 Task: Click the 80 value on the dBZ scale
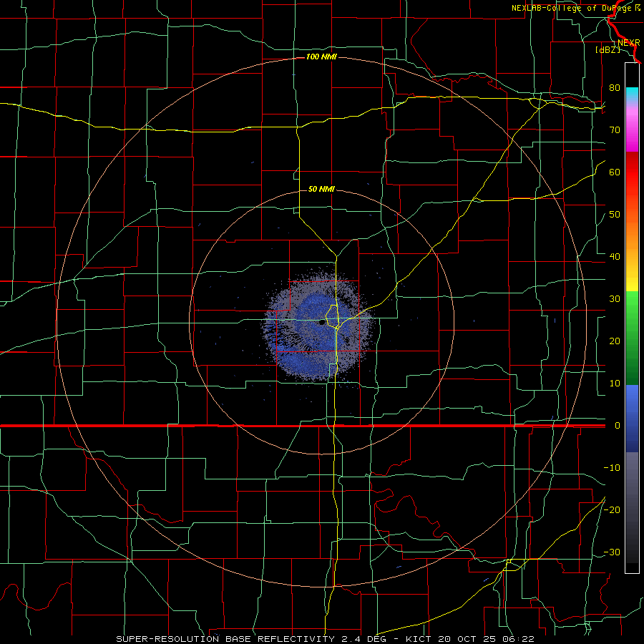click(x=615, y=88)
